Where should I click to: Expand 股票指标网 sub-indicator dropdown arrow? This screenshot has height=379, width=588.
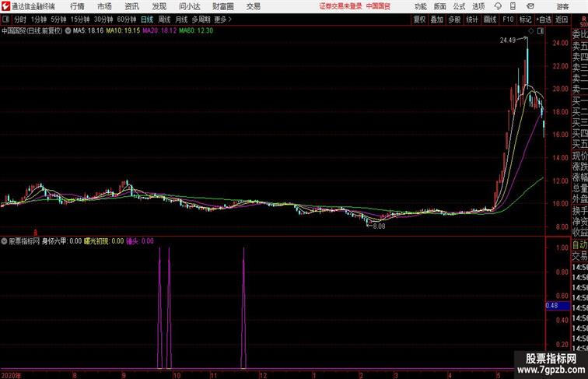tap(4, 241)
